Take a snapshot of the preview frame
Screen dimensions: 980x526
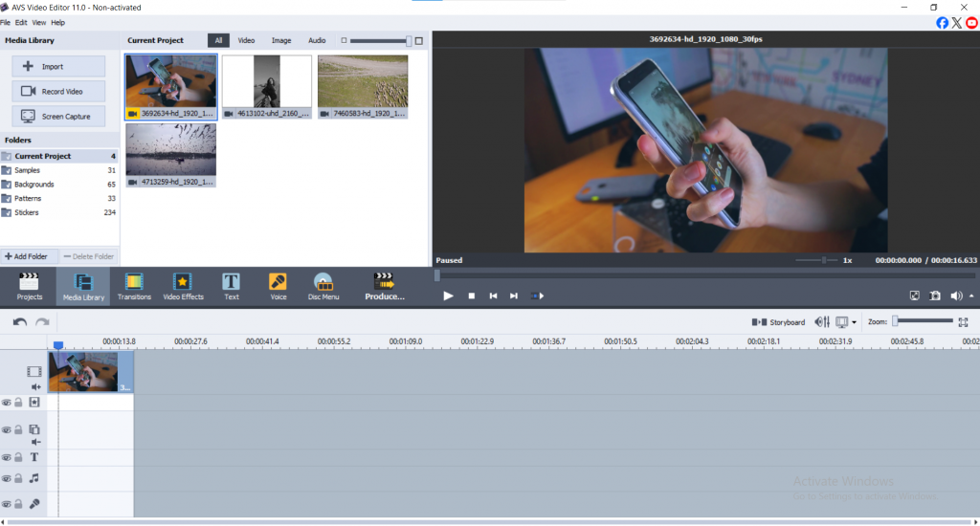tap(935, 296)
